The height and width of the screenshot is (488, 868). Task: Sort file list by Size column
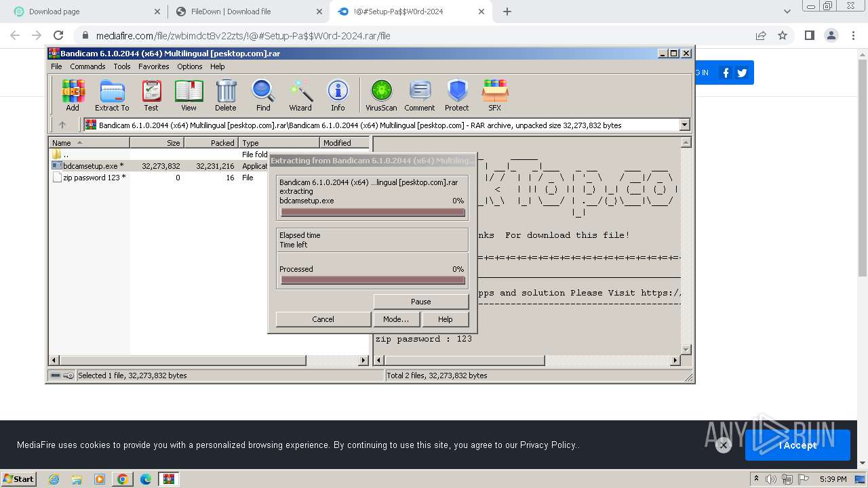point(157,143)
